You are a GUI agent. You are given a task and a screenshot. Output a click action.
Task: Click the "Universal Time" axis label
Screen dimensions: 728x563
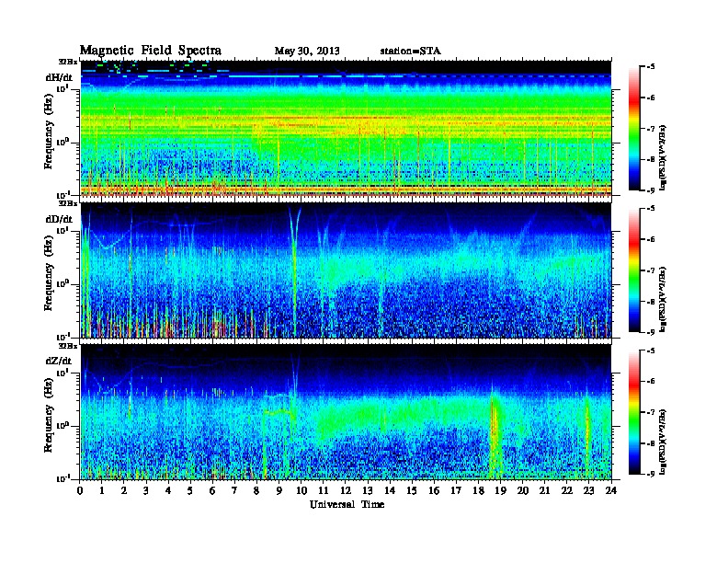[347, 504]
